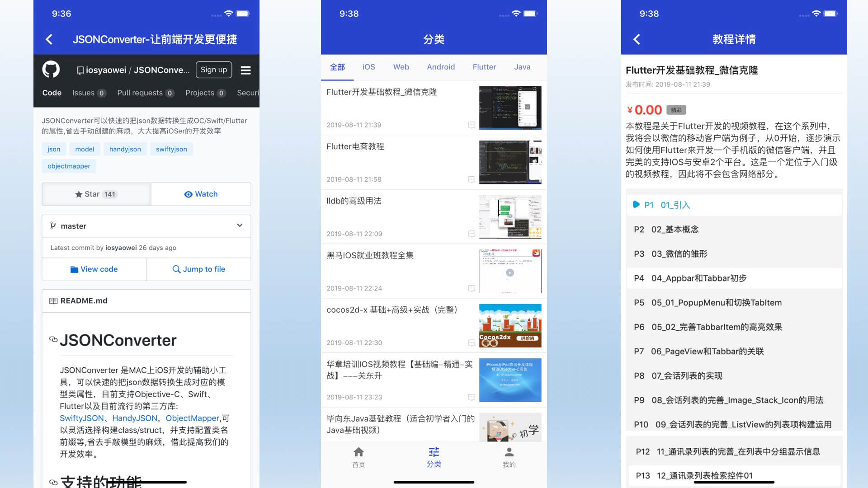The image size is (868, 488).
Task: Go back from the JSONConverter page
Action: pos(49,39)
